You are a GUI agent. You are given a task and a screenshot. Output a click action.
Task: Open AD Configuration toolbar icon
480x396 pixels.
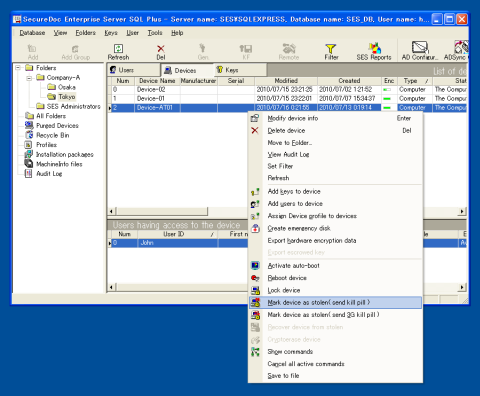(420, 47)
